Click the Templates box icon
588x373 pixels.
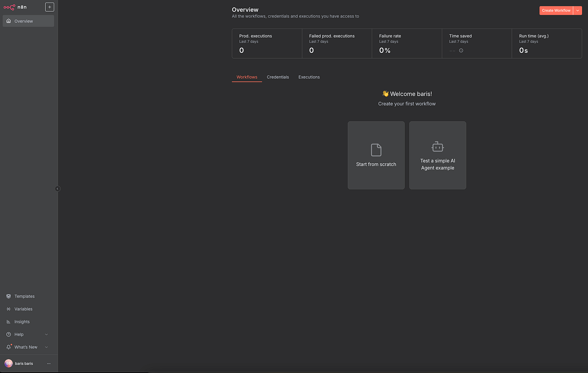pyautogui.click(x=8, y=296)
